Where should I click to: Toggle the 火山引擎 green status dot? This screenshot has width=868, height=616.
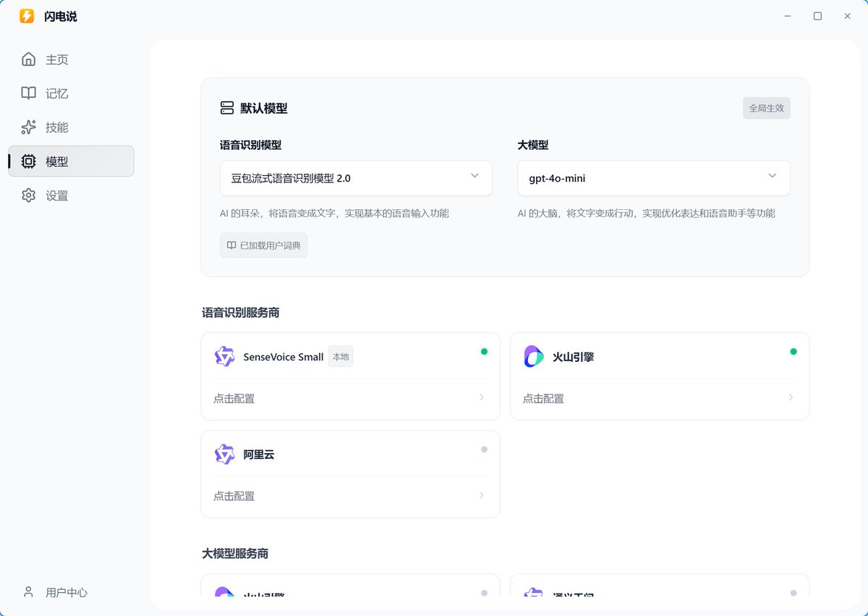[793, 352]
